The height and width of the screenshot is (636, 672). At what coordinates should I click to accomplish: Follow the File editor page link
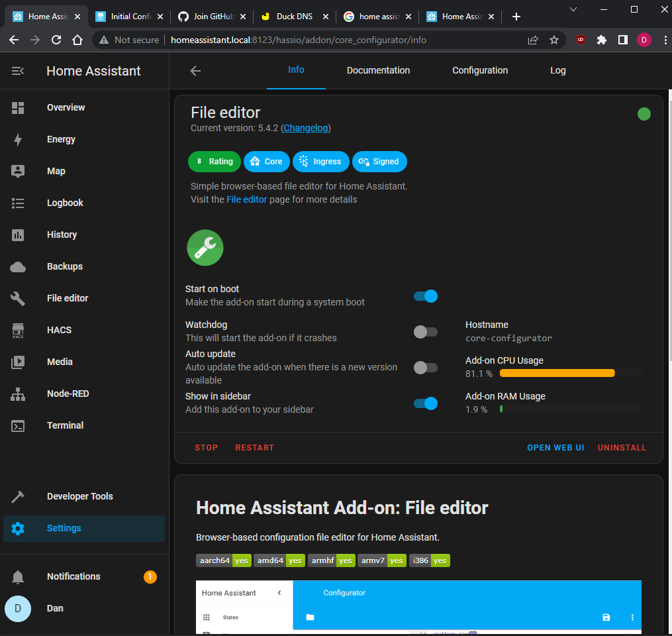click(x=246, y=199)
